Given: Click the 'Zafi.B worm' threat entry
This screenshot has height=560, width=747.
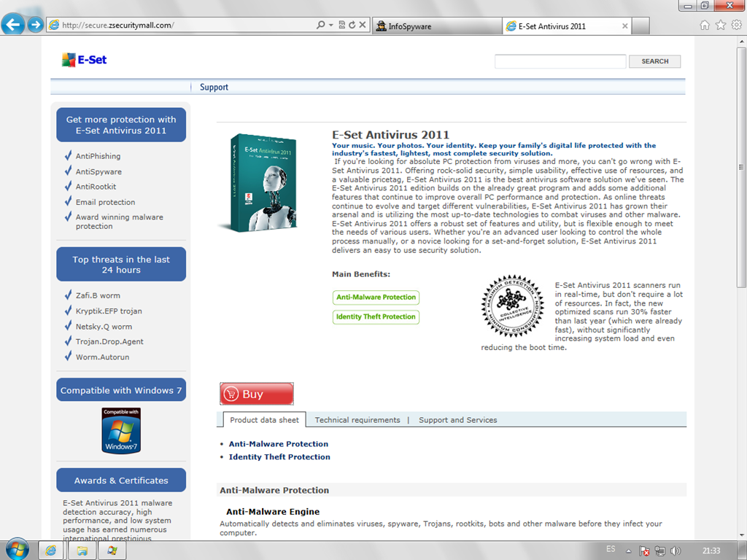Looking at the screenshot, I should coord(98,296).
